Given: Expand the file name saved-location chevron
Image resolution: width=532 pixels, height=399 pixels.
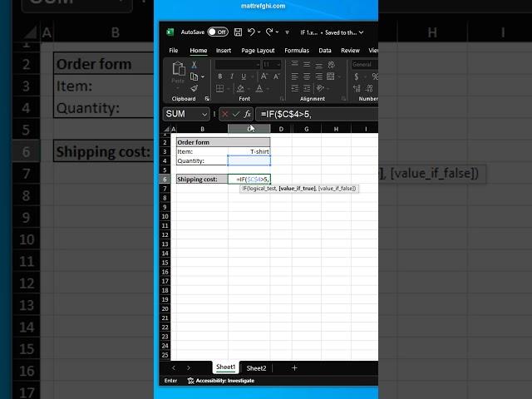Looking at the screenshot, I should click(362, 32).
